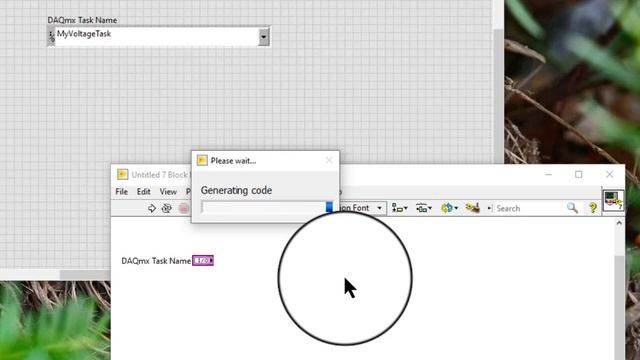The height and width of the screenshot is (360, 640).
Task: Click the I/O type glyph left of MyVoltageTask
Action: tap(51, 37)
